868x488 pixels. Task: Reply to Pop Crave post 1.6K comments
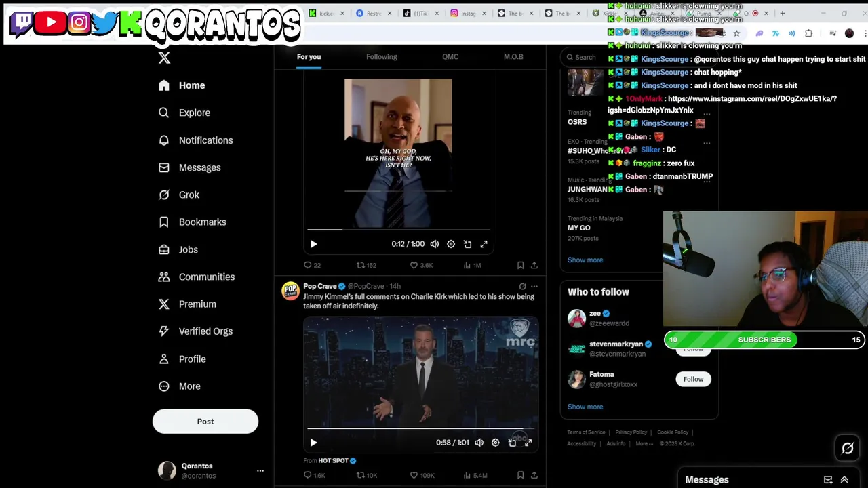tap(315, 475)
